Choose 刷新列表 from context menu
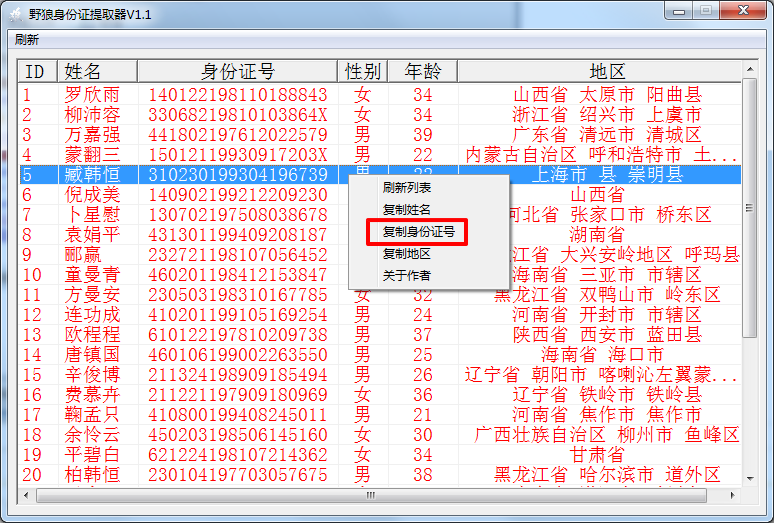Image resolution: width=774 pixels, height=523 pixels. pos(406,187)
